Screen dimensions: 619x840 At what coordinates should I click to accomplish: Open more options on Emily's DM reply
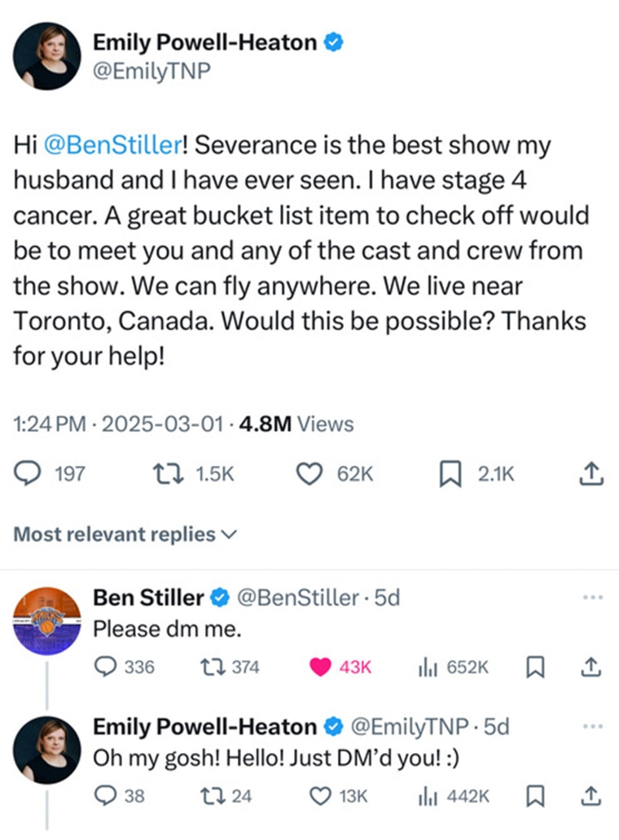point(592,725)
